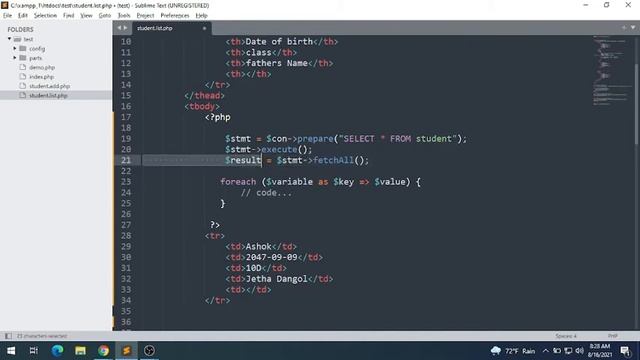Open the Selection menu
Viewport: 640px width, 360px height.
[45, 16]
